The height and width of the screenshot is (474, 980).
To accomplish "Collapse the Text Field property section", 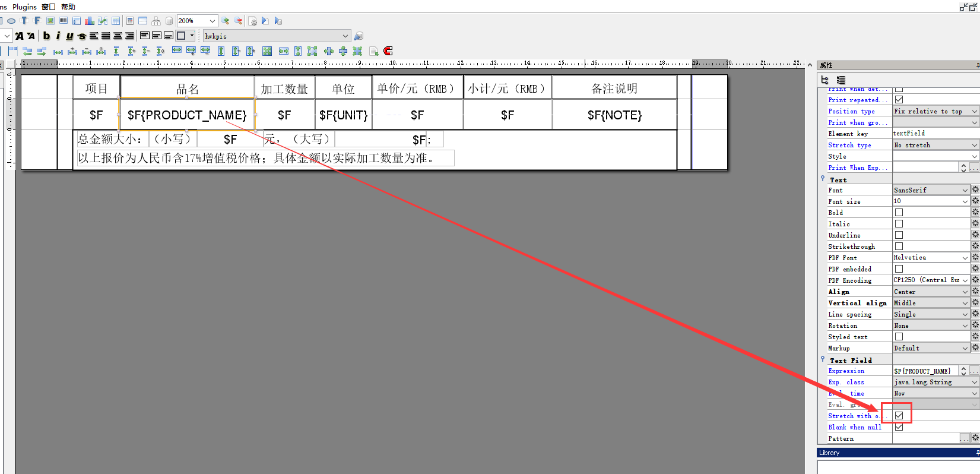I will tap(823, 359).
